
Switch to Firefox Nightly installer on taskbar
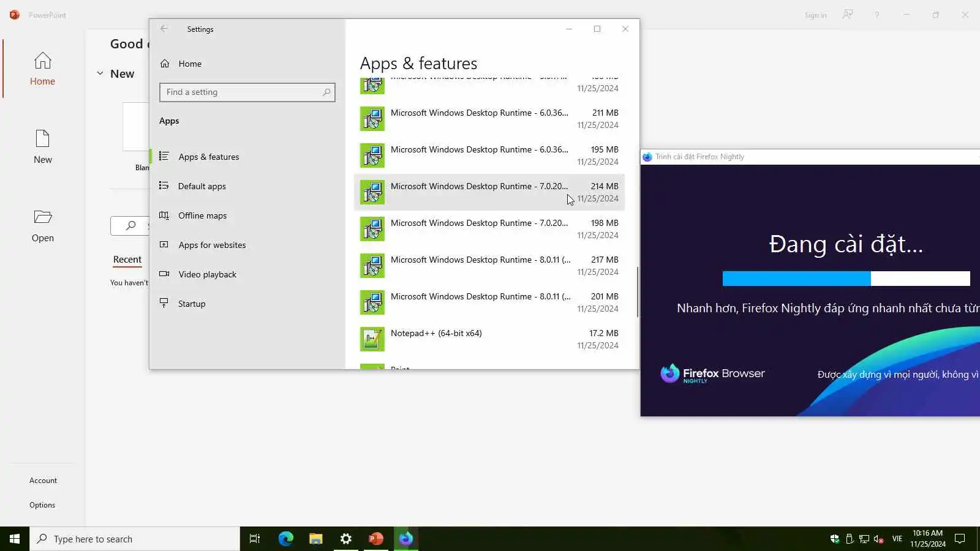[x=406, y=539]
